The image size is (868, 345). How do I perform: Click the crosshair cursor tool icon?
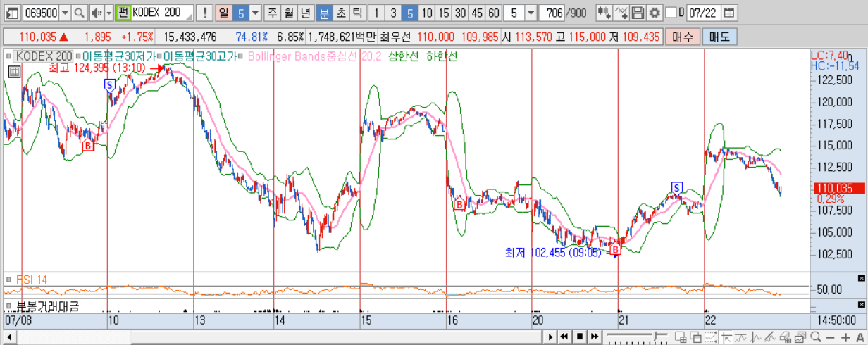[x=726, y=337]
